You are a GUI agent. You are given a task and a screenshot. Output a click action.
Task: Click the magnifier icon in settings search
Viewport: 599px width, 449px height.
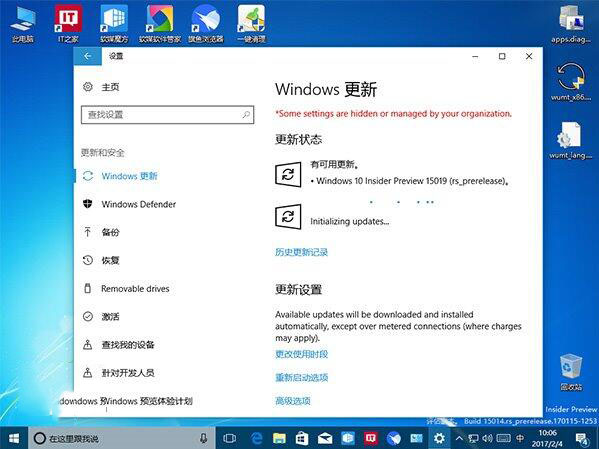[246, 115]
